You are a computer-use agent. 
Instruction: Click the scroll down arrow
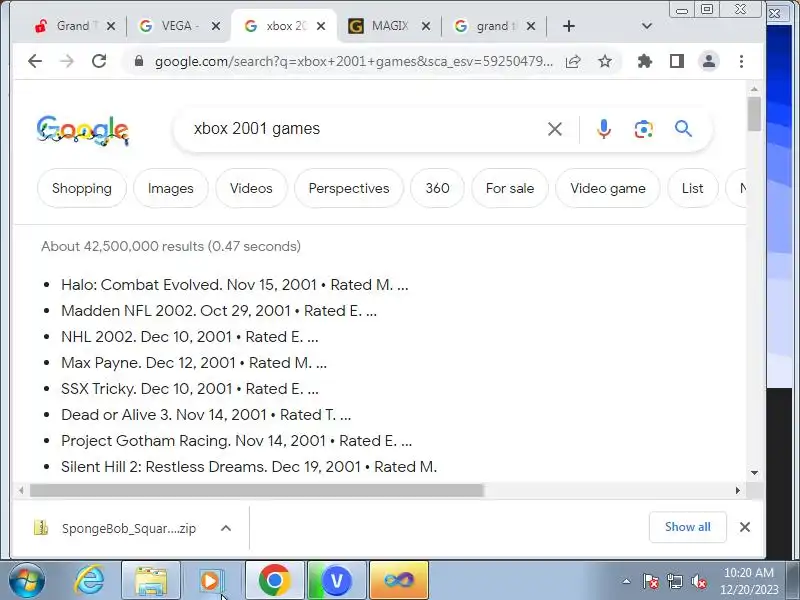pos(754,473)
